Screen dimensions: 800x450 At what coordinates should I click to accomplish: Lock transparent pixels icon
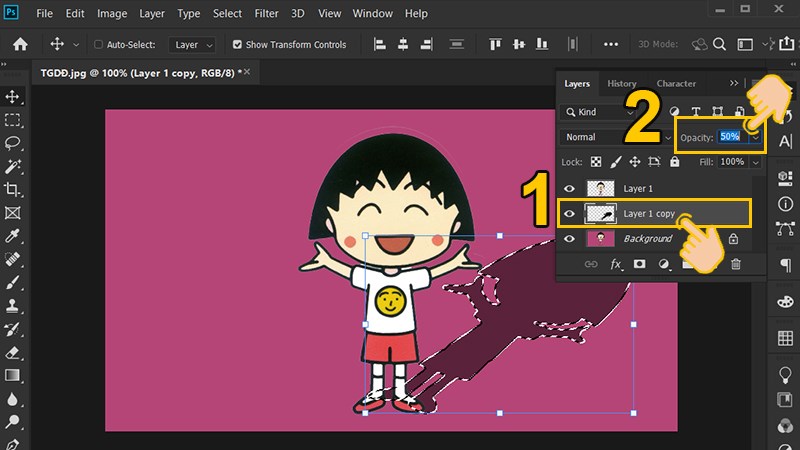596,162
